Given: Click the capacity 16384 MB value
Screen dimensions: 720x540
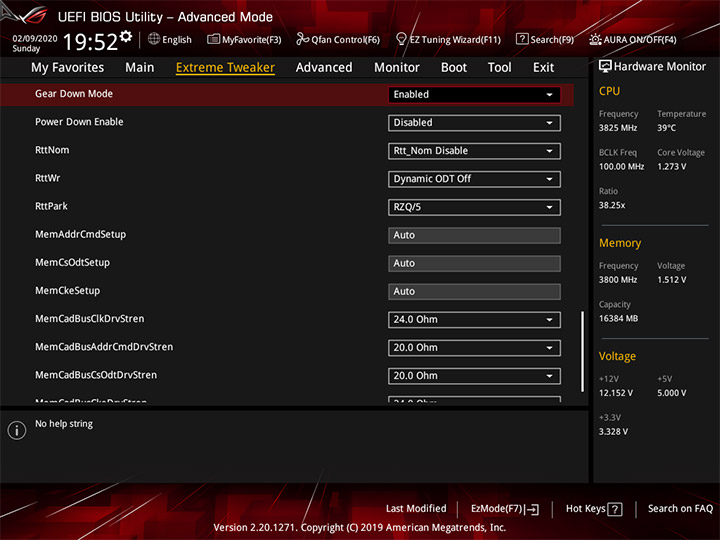Looking at the screenshot, I should pos(618,319).
